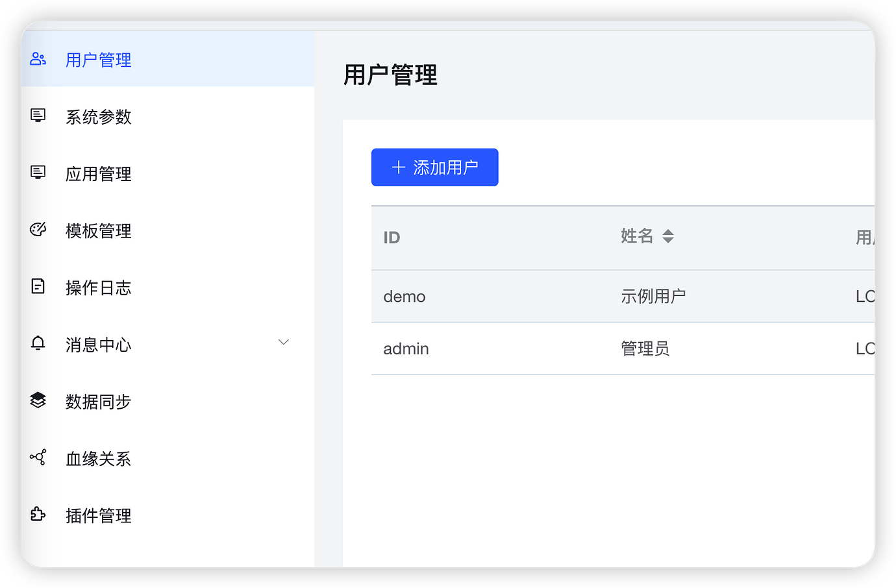Image resolution: width=896 pixels, height=588 pixels.
Task: Sort the table by 姓名 column arrows
Action: click(x=668, y=236)
